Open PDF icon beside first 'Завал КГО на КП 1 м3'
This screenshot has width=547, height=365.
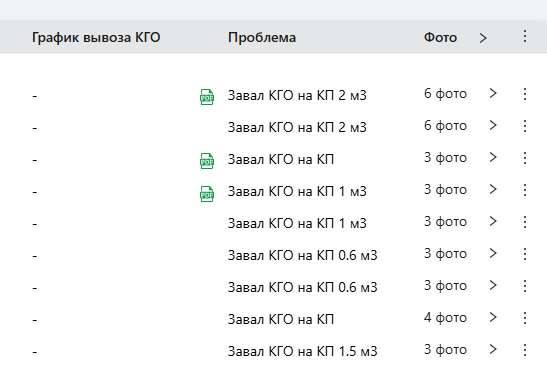pyautogui.click(x=207, y=193)
